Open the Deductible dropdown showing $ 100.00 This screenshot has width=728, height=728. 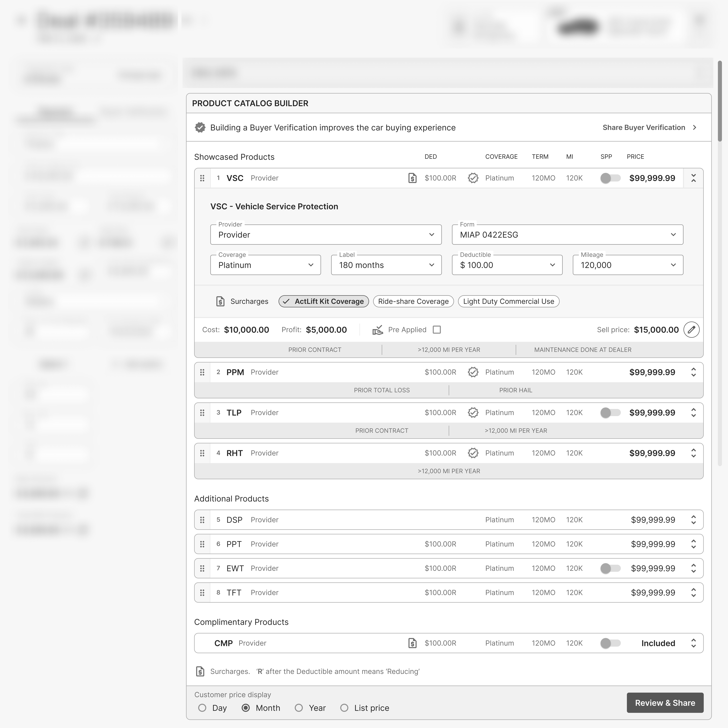pyautogui.click(x=507, y=265)
